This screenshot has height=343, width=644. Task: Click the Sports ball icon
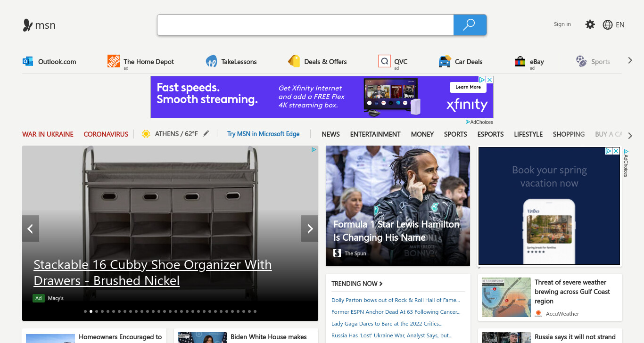[x=581, y=61]
